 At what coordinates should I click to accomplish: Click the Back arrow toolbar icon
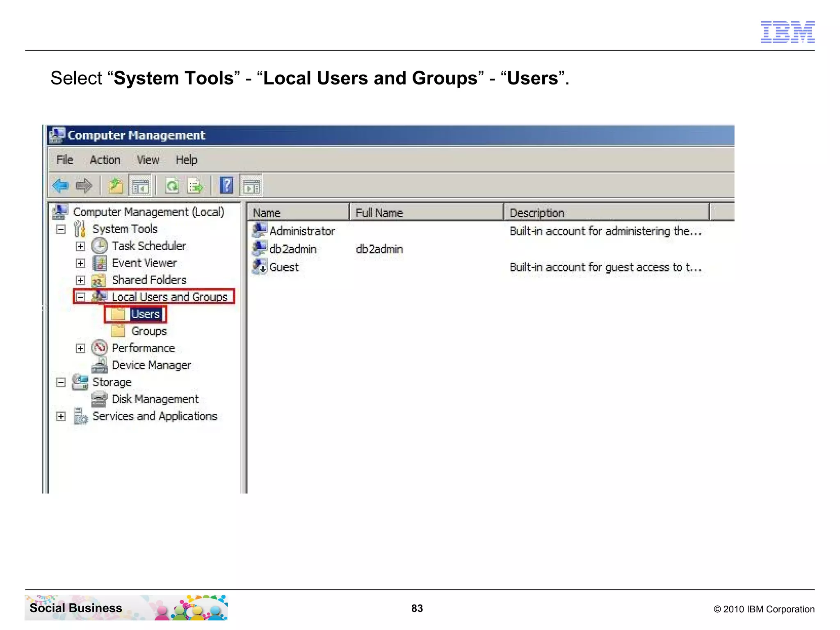61,186
